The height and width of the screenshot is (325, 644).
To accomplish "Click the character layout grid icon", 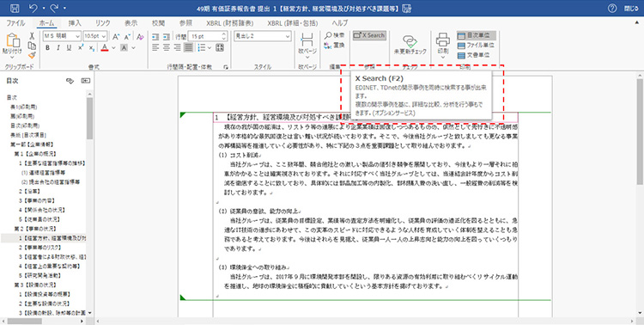I will [220, 48].
